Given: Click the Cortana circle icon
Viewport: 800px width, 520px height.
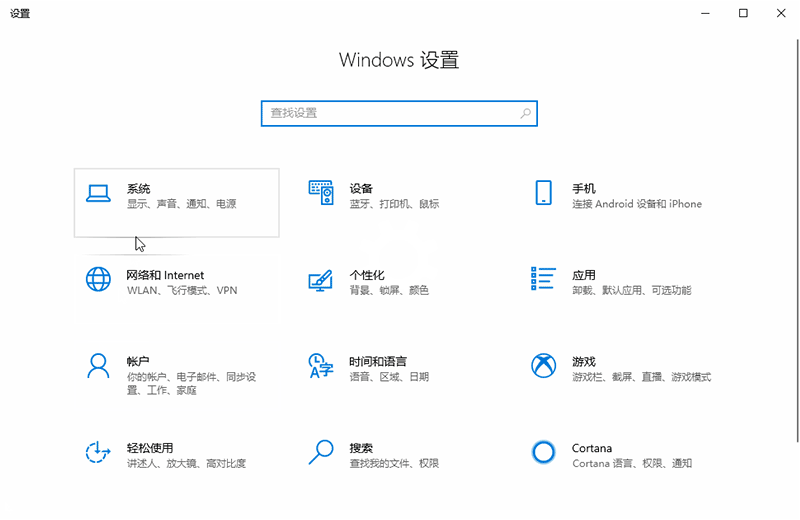Looking at the screenshot, I should click(x=543, y=453).
